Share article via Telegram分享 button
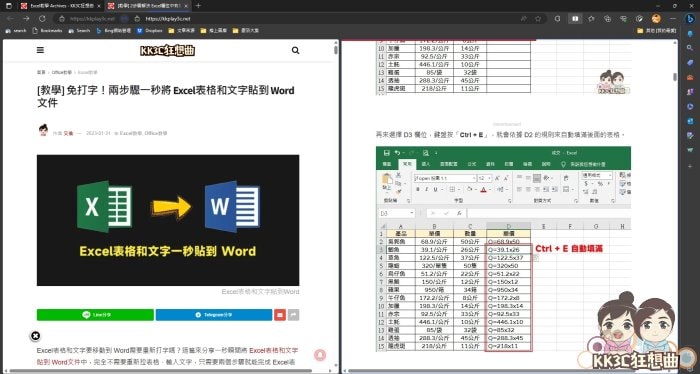The height and width of the screenshot is (374, 700). (214, 315)
